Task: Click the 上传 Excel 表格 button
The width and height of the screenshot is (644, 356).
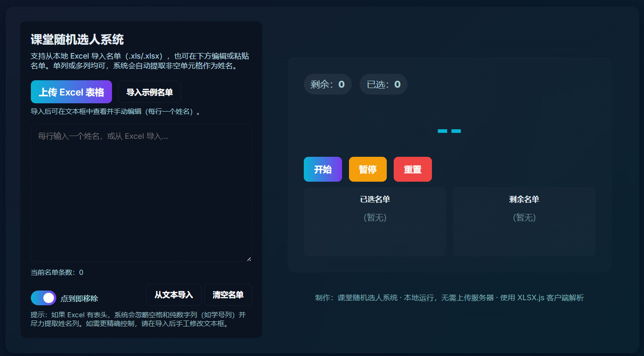Action: point(71,91)
